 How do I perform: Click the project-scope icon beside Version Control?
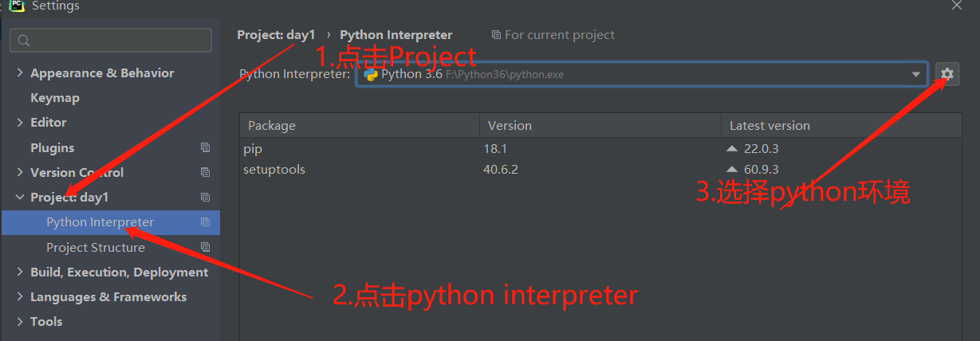click(205, 172)
